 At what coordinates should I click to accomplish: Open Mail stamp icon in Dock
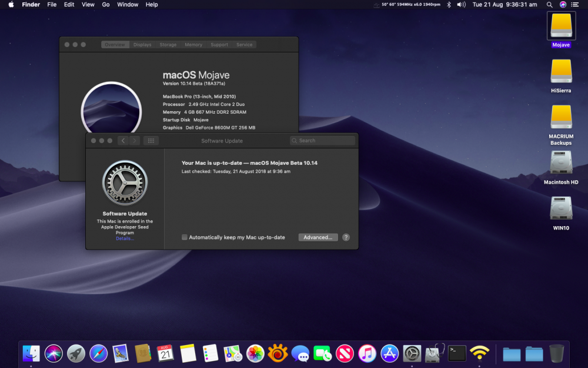click(121, 353)
